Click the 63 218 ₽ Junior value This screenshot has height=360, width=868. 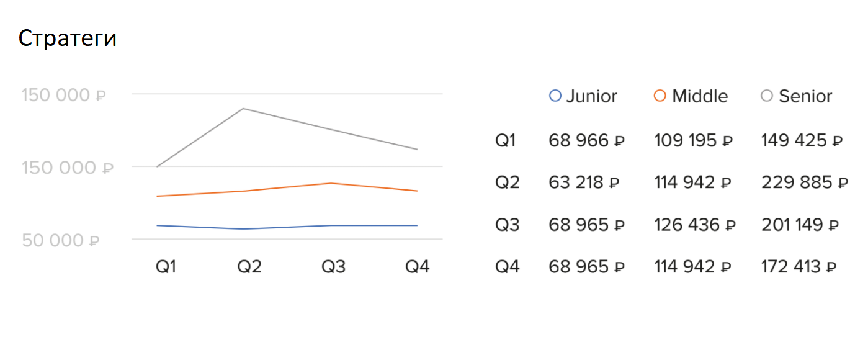(584, 182)
